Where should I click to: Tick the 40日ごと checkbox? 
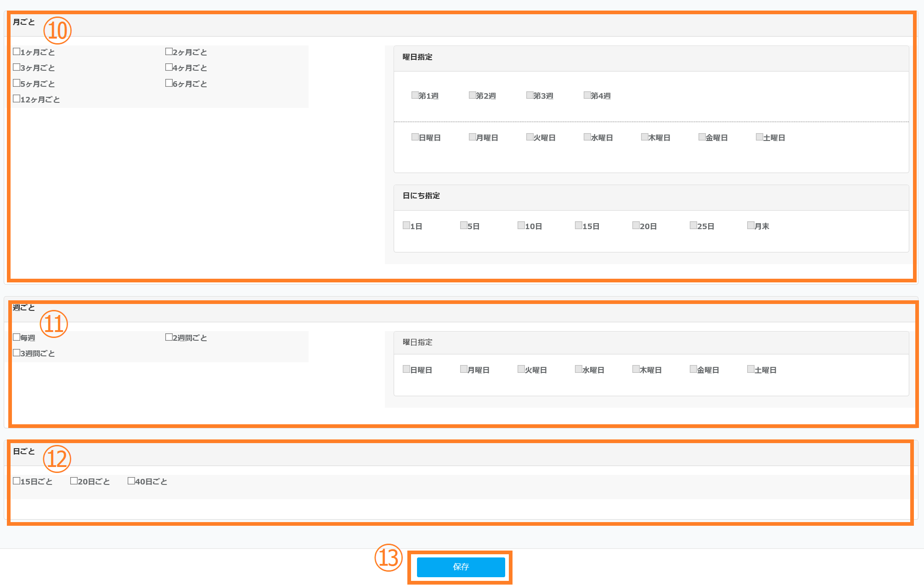tap(131, 481)
